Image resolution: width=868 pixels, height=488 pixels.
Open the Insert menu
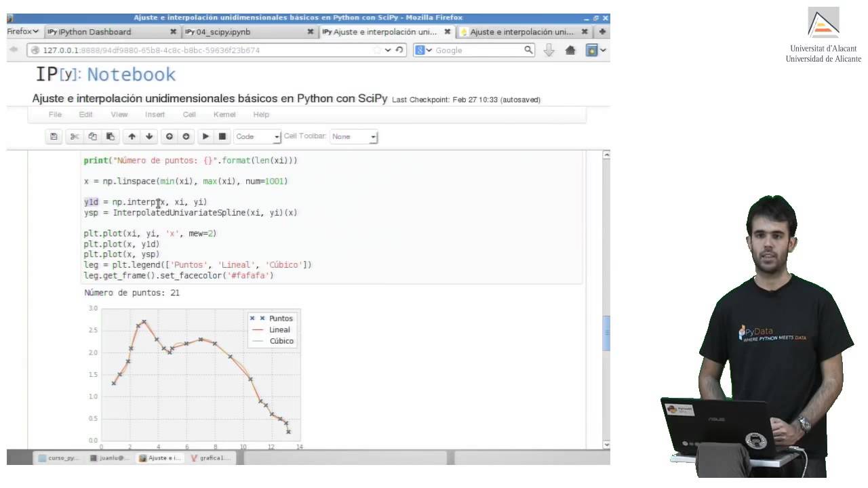(155, 115)
